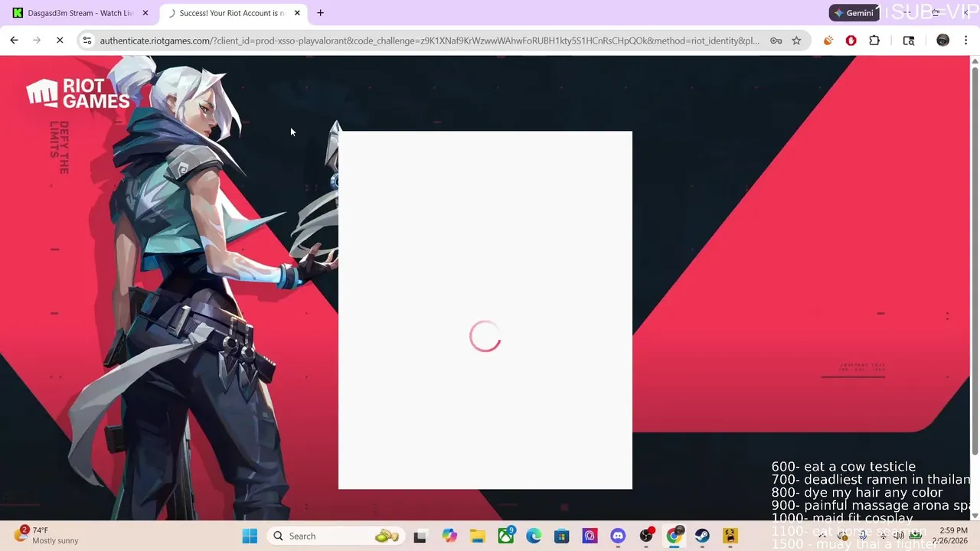Click the authenticate.riotgames.com address bar
The height and width of the screenshot is (551, 980).
click(x=429, y=41)
